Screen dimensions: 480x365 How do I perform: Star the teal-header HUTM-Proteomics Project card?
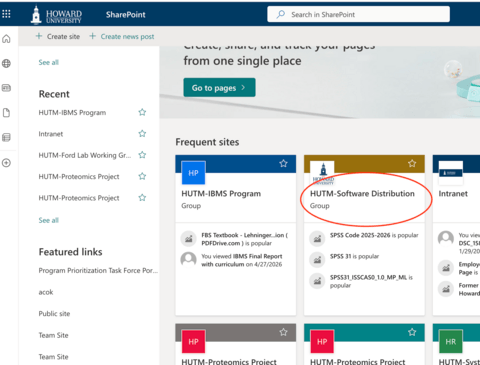pos(412,332)
